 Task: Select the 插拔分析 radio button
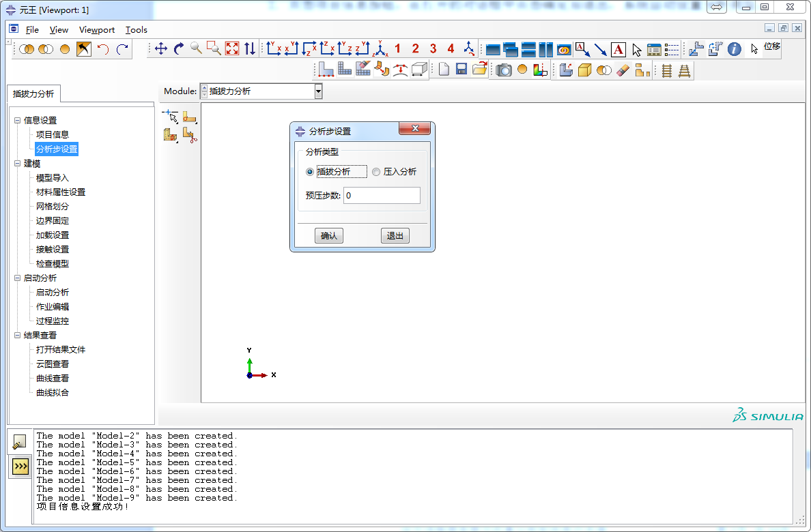[311, 172]
